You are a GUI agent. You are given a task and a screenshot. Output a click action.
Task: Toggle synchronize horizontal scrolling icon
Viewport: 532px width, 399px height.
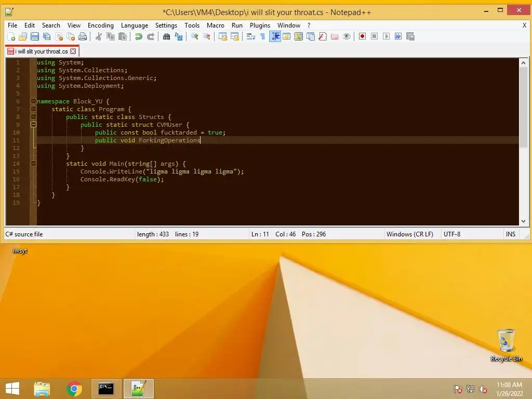click(234, 36)
